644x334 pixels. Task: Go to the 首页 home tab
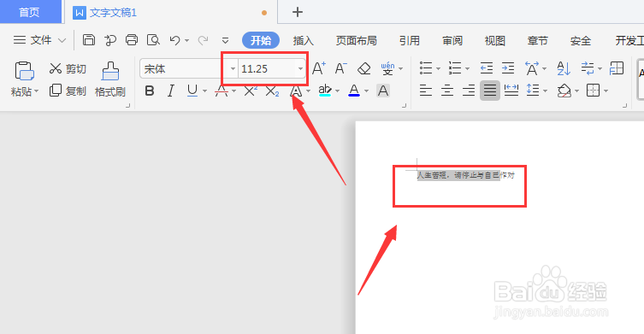tap(30, 12)
